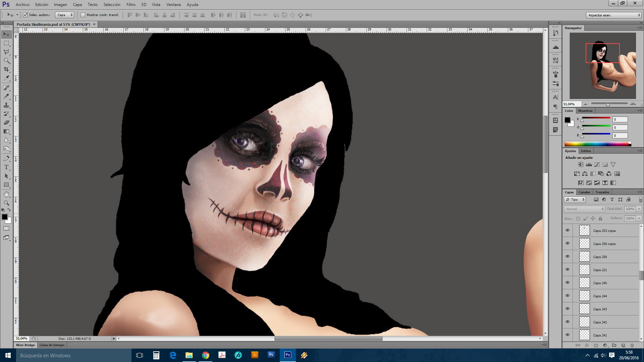Select the Hand tool
This screenshot has width=644, height=362.
click(x=6, y=194)
